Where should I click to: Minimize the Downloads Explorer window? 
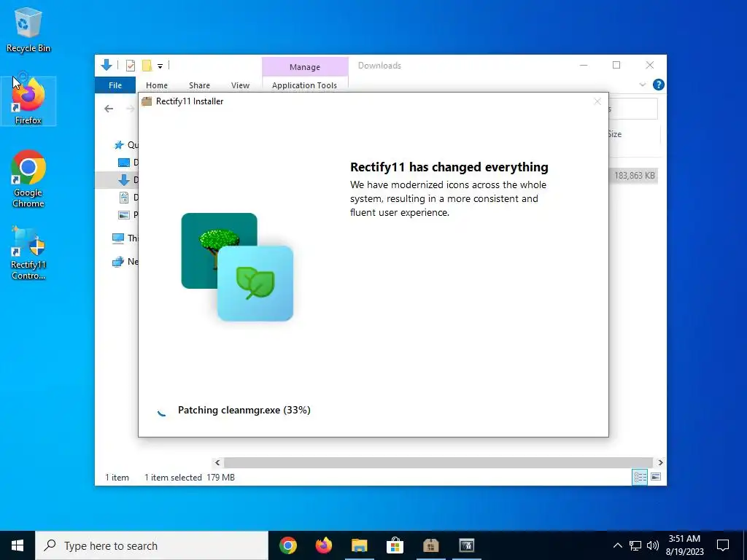(x=584, y=65)
